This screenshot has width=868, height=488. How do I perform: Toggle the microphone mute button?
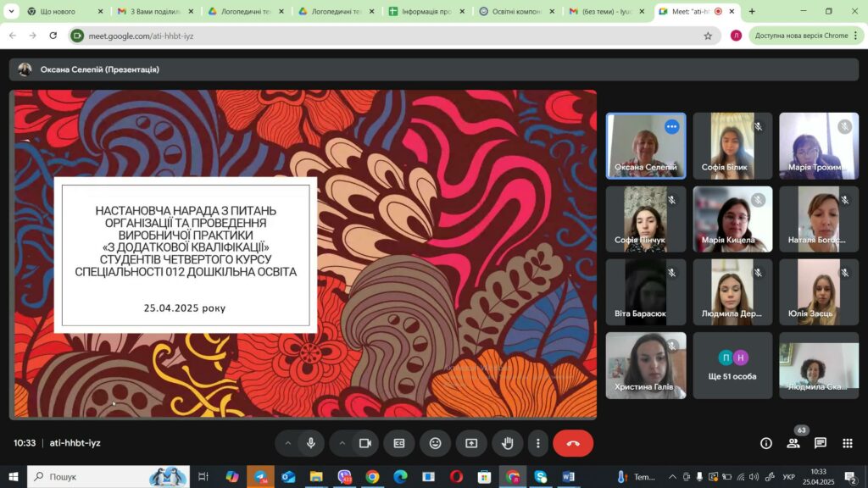point(311,443)
